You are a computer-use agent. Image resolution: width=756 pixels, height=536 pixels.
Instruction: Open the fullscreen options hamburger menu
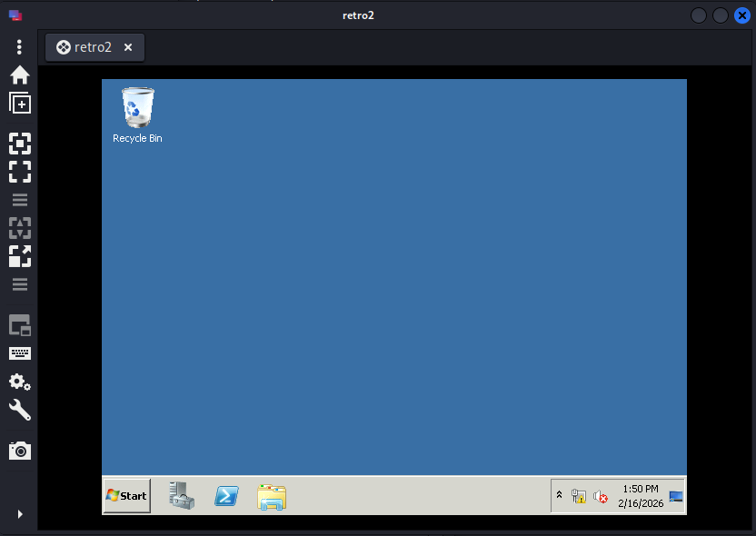19,200
